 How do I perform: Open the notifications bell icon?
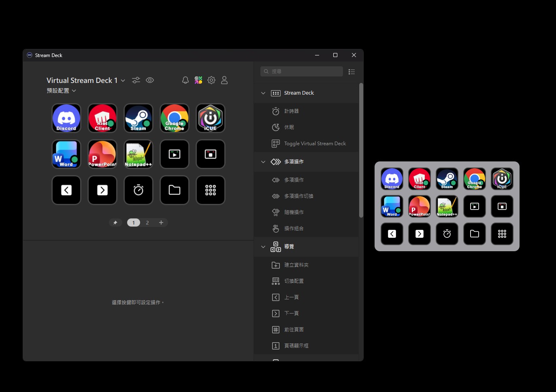[x=185, y=80]
